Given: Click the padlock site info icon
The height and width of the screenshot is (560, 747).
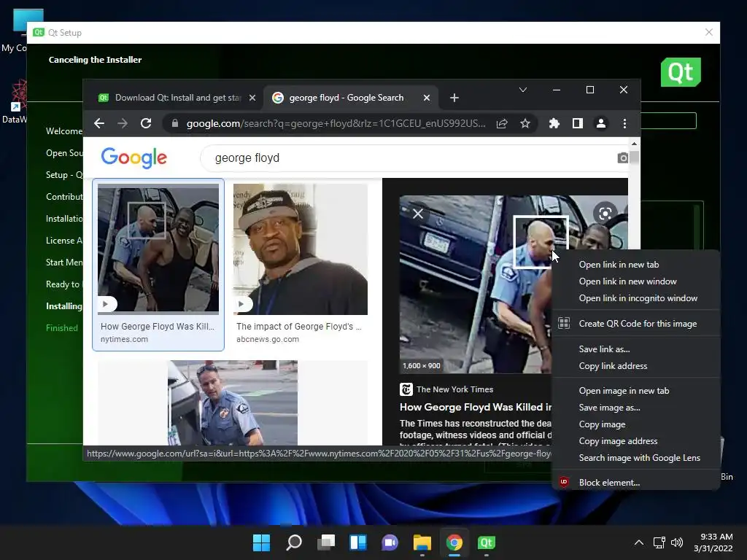Looking at the screenshot, I should point(175,124).
